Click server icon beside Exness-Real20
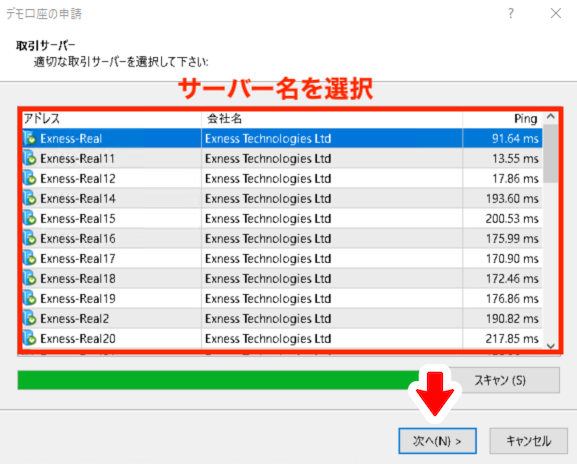Image resolution: width=577 pixels, height=464 pixels. (x=29, y=338)
